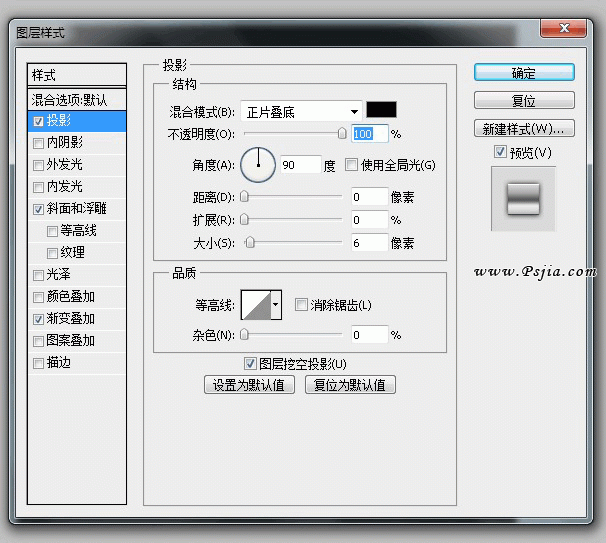Click the 大小 size input field

[369, 242]
